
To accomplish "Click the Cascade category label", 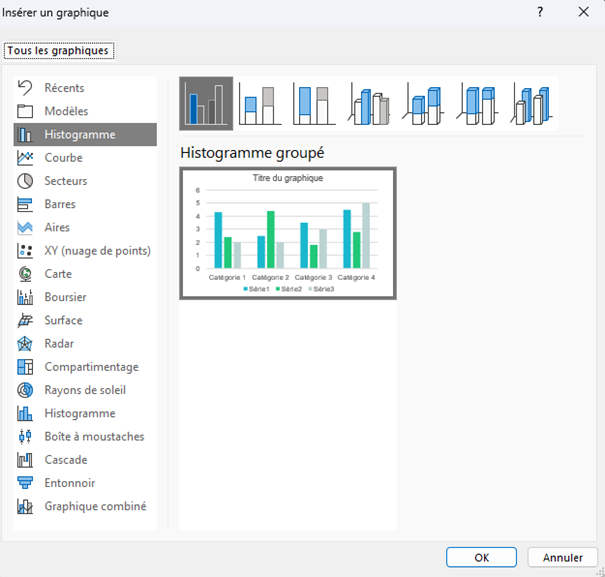I will 66,460.
